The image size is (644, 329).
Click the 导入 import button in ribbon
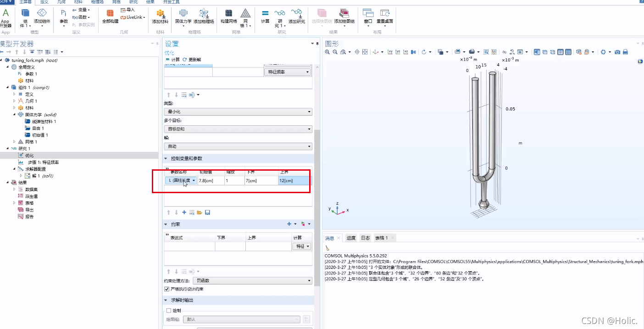[x=128, y=10]
